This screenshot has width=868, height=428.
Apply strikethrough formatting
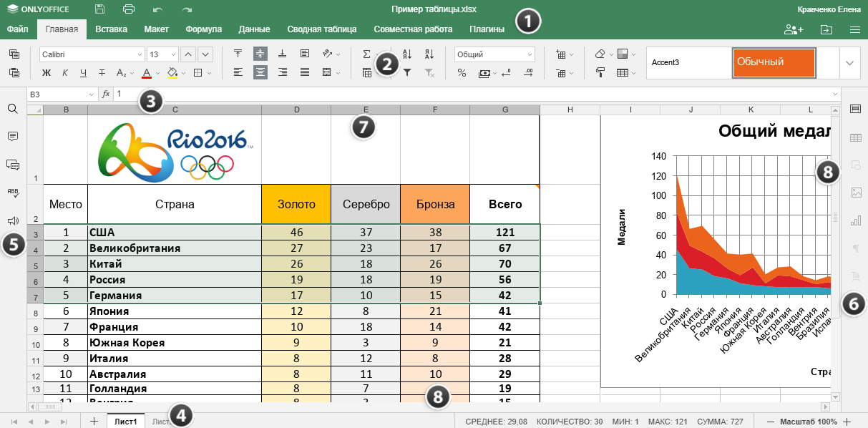[102, 72]
